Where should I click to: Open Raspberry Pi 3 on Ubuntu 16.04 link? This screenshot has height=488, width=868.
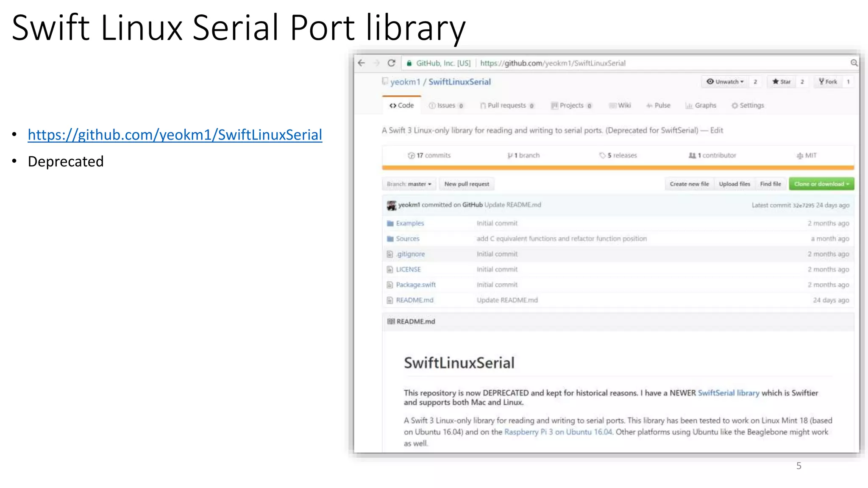pos(558,432)
